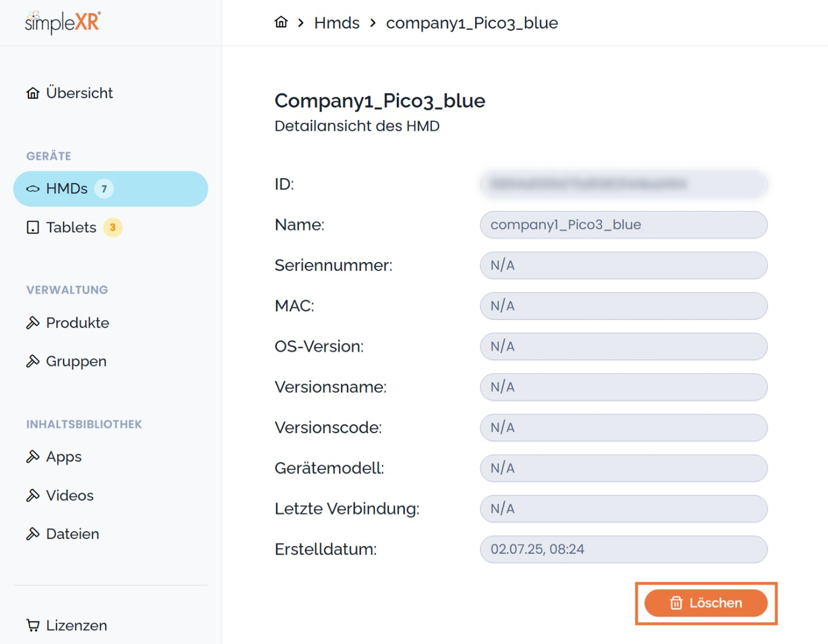Open the Dateien section

[72, 534]
